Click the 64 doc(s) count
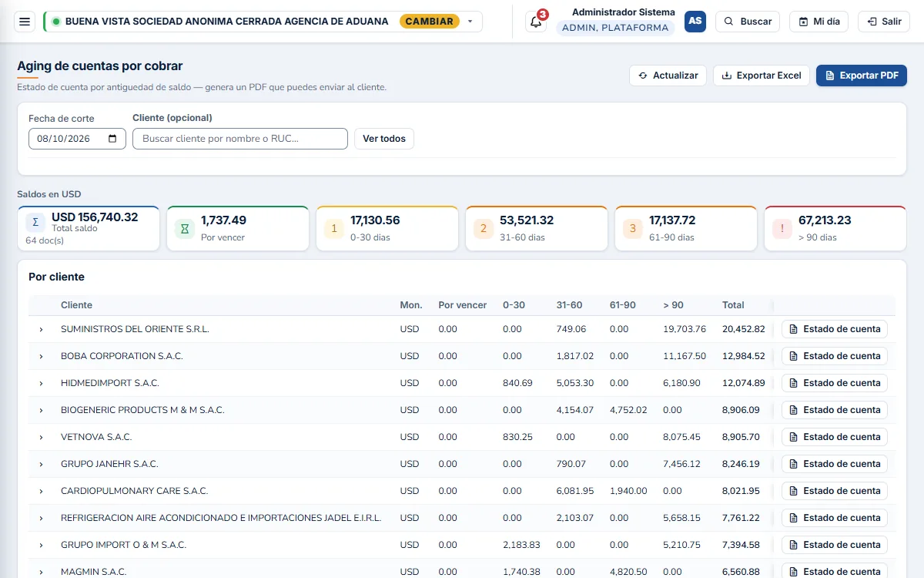The width and height of the screenshot is (924, 578). click(45, 240)
